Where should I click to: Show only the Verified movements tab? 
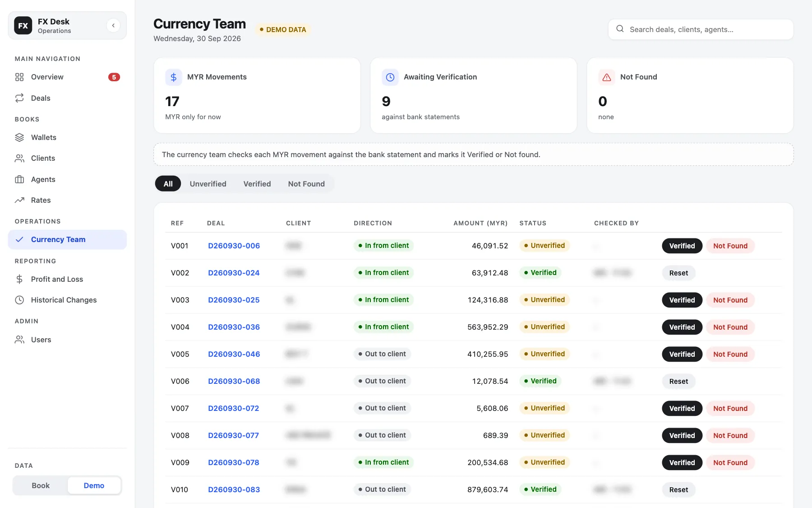(257, 184)
